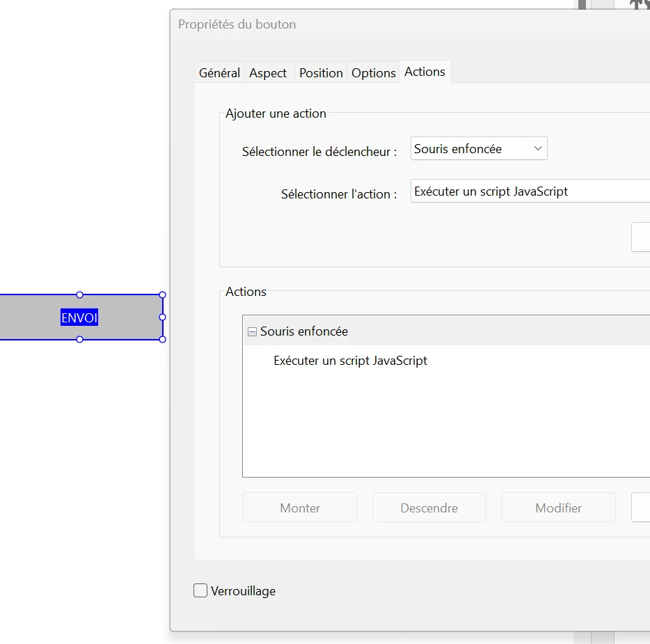The height and width of the screenshot is (644, 650).
Task: Select the Actions tab
Action: [425, 72]
